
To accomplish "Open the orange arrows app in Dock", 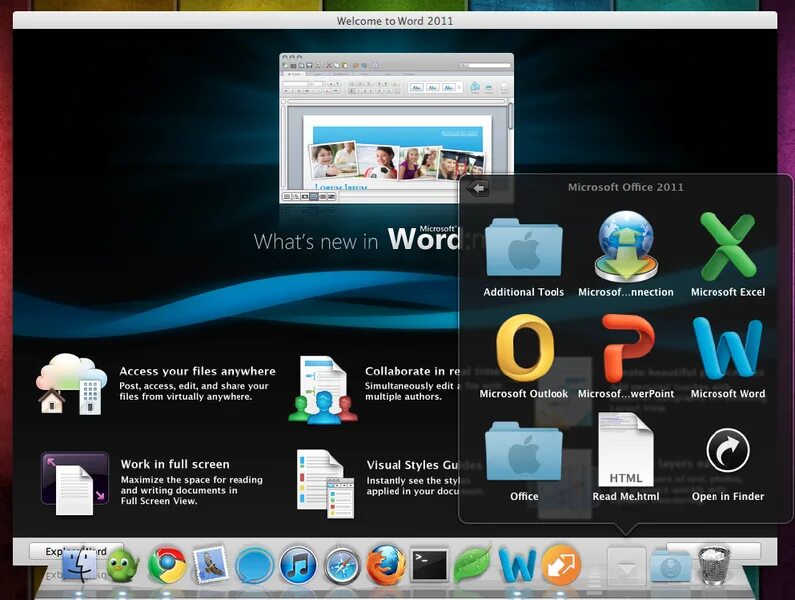I will pyautogui.click(x=561, y=564).
